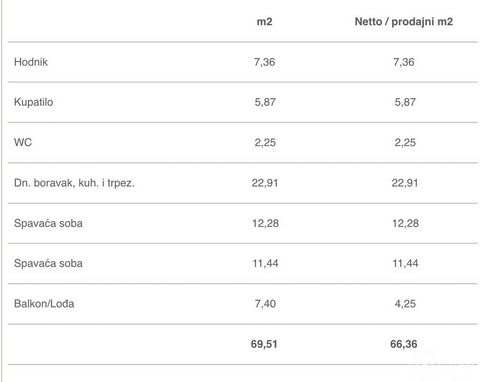
Task: Click the bold total 69,51
Action: click(264, 344)
